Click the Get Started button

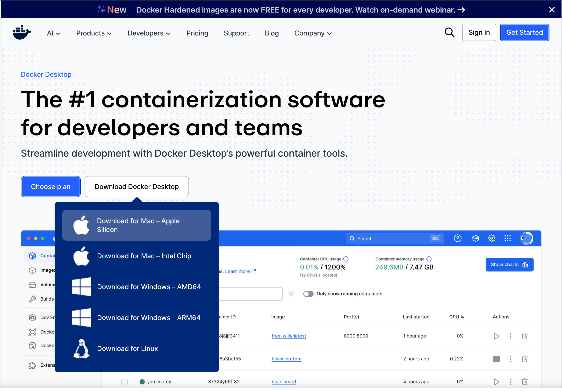[x=525, y=32]
